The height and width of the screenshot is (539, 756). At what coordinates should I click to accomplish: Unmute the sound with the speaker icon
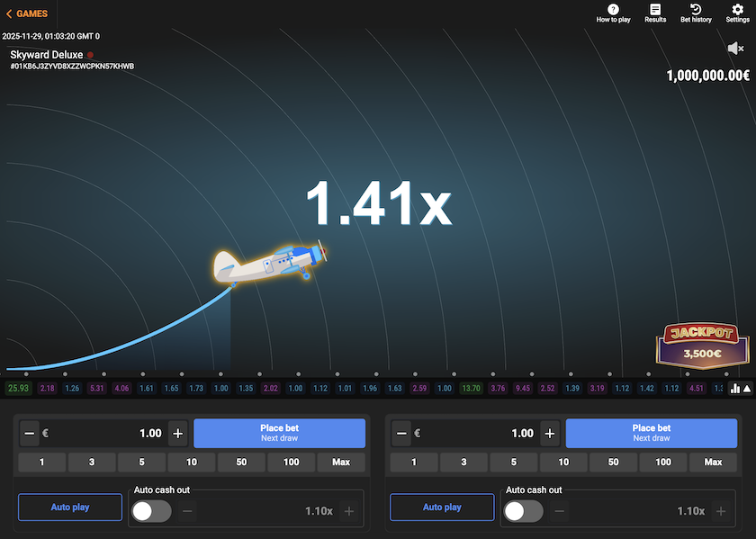click(x=735, y=49)
